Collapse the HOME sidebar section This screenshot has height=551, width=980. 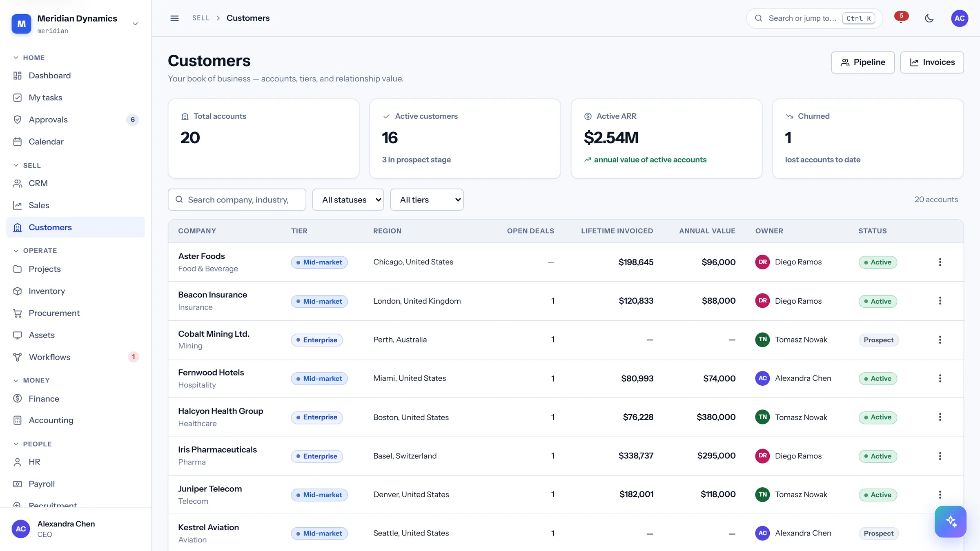coord(29,58)
